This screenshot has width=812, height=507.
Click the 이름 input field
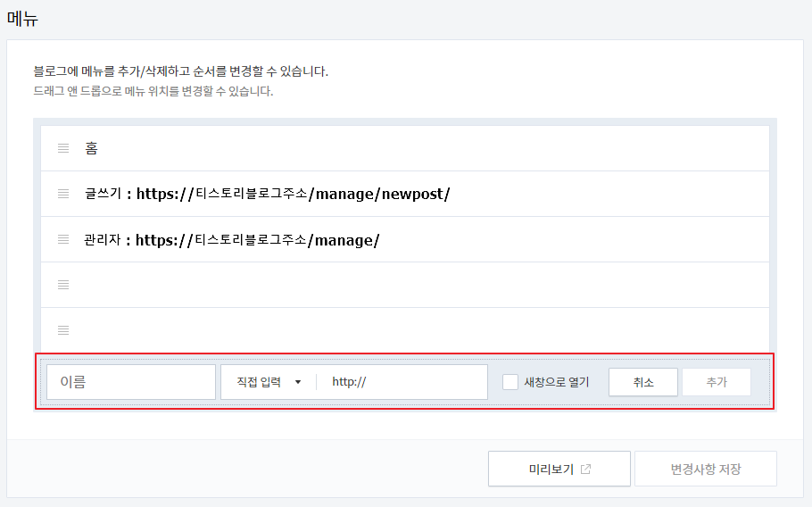(131, 382)
